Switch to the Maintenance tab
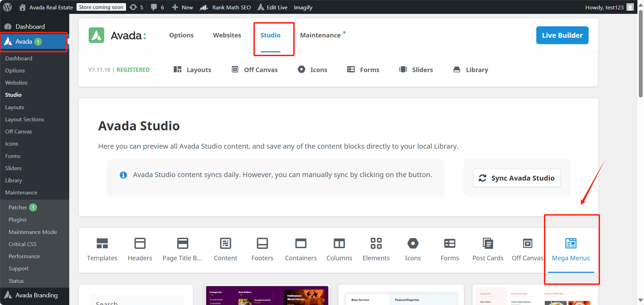Screen dimensions: 644x305 [x=320, y=35]
